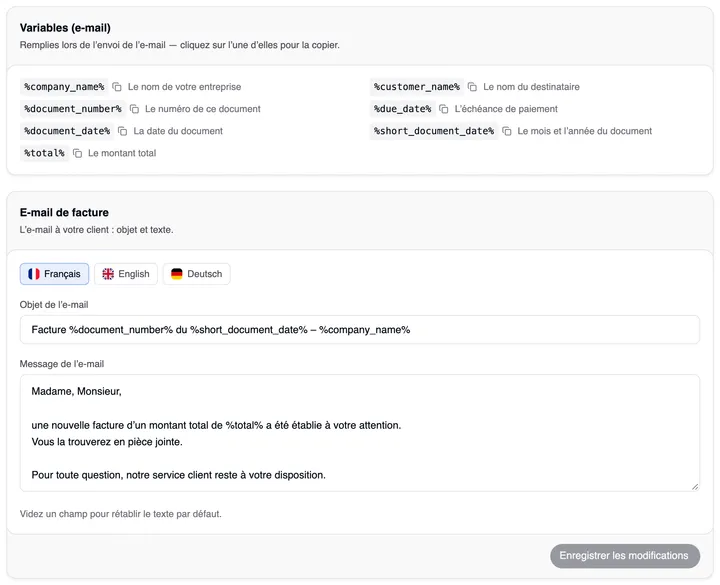Click the %document_number% variable chip
This screenshot has width=720, height=585.
pyautogui.click(x=73, y=109)
